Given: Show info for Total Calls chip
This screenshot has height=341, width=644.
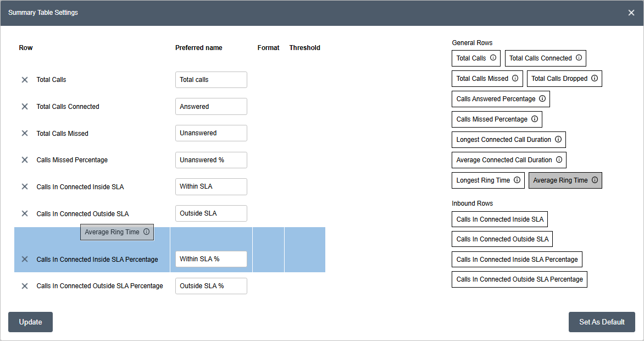Looking at the screenshot, I should tap(493, 58).
